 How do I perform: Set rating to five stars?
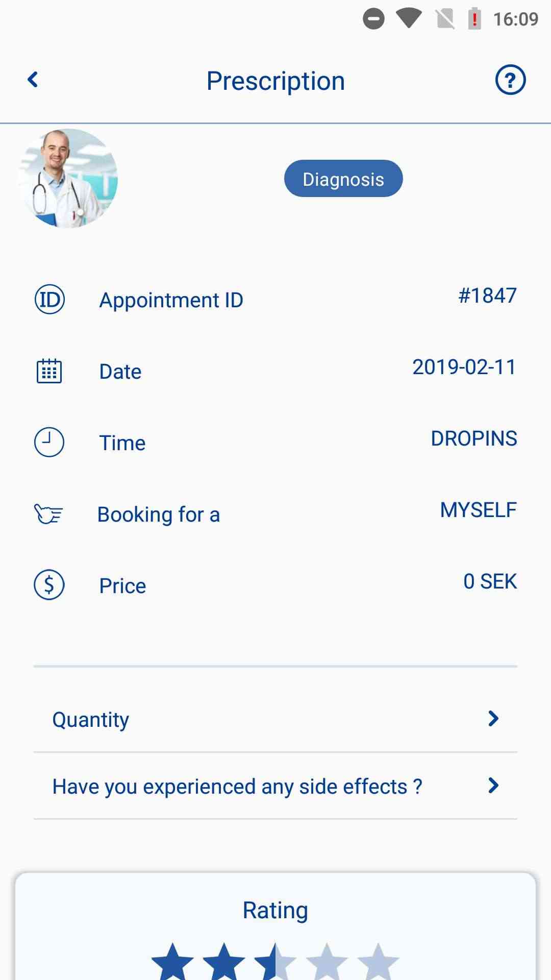(378, 963)
